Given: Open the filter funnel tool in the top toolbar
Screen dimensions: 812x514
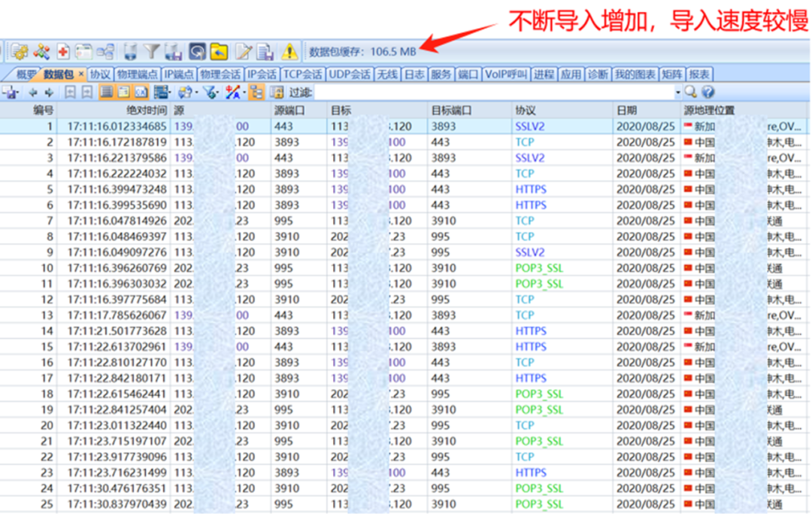Looking at the screenshot, I should point(150,50).
